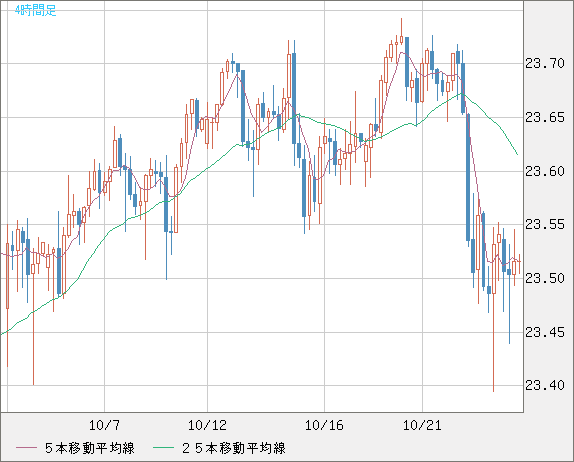This screenshot has width=574, height=462.
Task: Click the 10/16 date axis label
Action: (x=324, y=425)
